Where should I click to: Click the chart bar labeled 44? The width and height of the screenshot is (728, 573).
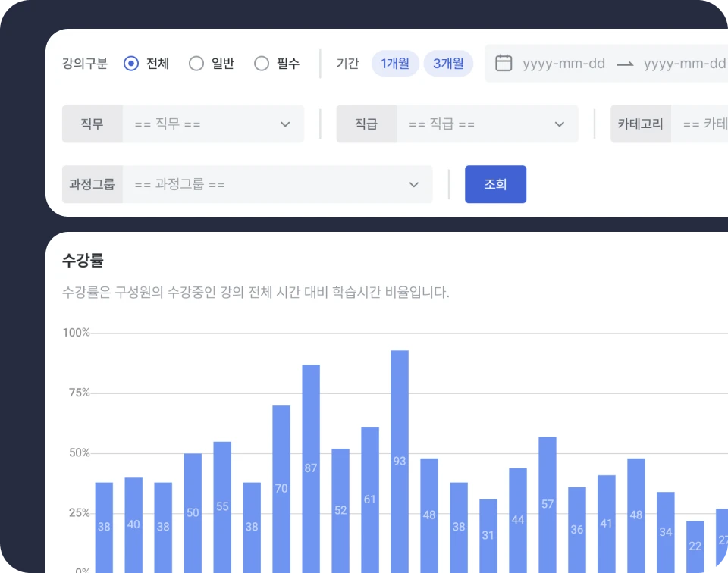(x=518, y=520)
